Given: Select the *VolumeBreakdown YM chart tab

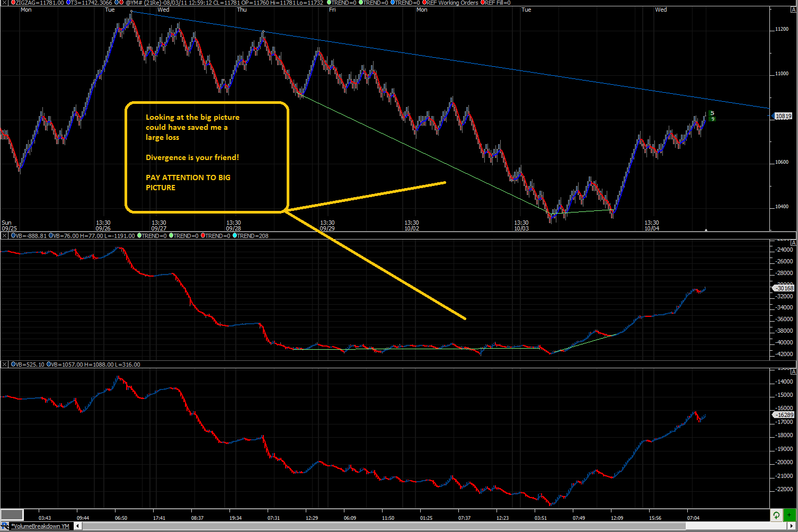Looking at the screenshot, I should tap(40, 526).
